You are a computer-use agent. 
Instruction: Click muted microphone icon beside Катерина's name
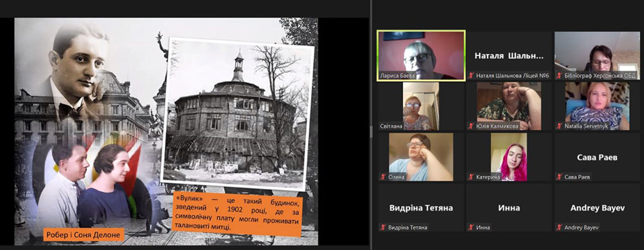(x=471, y=177)
